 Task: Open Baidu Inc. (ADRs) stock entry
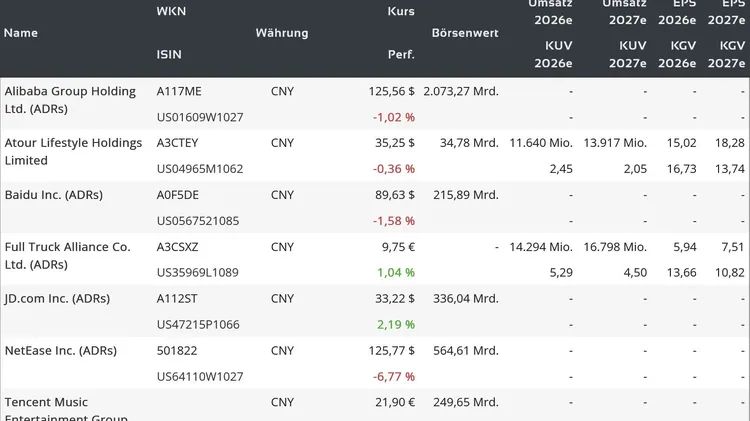pyautogui.click(x=54, y=195)
